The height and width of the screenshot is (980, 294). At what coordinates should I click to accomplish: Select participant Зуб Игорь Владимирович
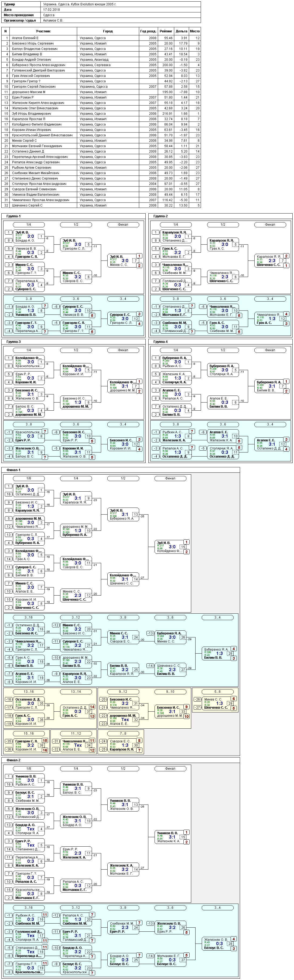point(31,113)
